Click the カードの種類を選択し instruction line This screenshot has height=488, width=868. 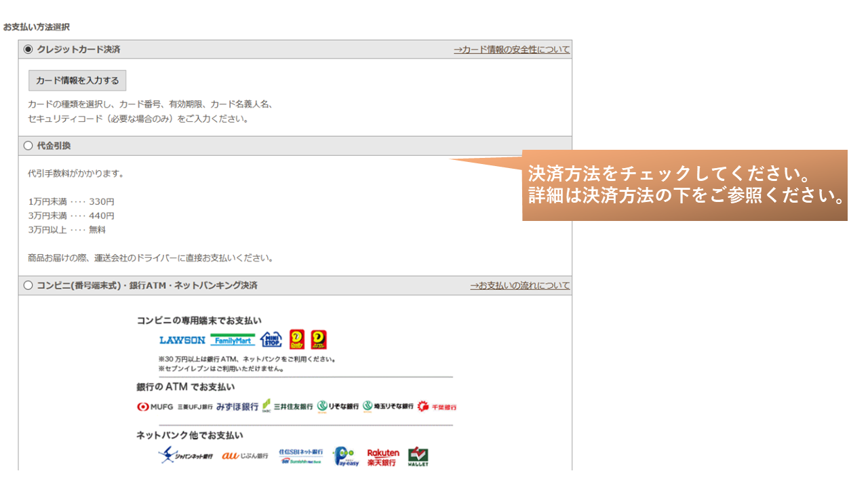tap(150, 104)
